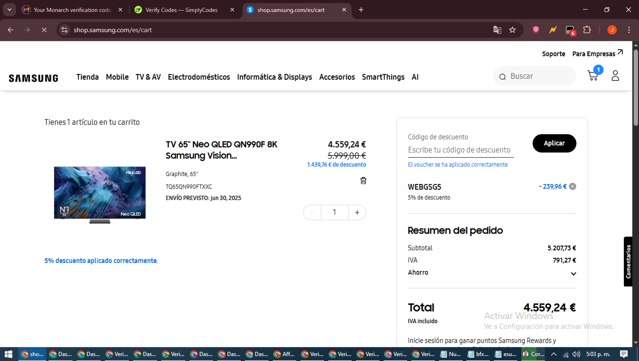Open the Mobile menu
This screenshot has height=361, width=639.
[117, 77]
